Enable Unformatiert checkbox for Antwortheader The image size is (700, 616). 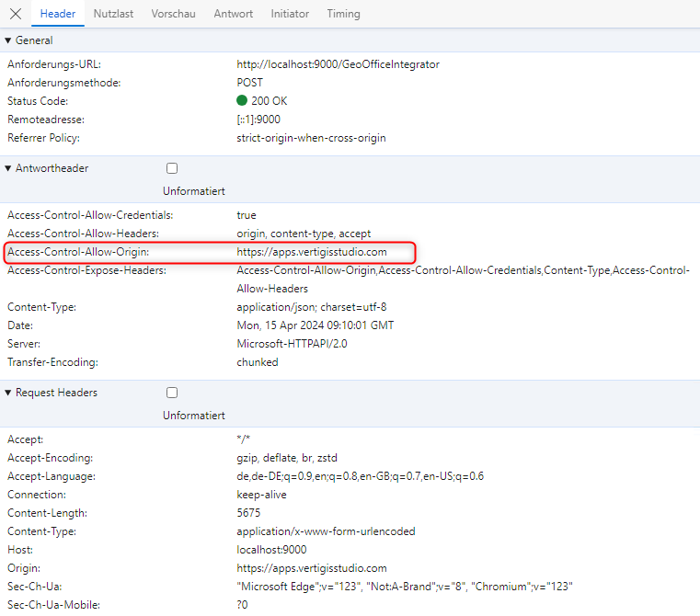[x=172, y=168]
